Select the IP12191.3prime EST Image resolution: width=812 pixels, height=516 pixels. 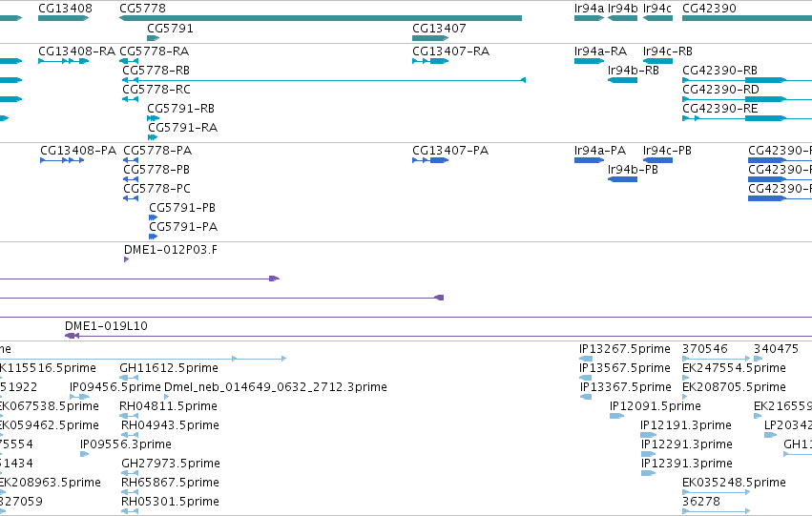(x=648, y=435)
